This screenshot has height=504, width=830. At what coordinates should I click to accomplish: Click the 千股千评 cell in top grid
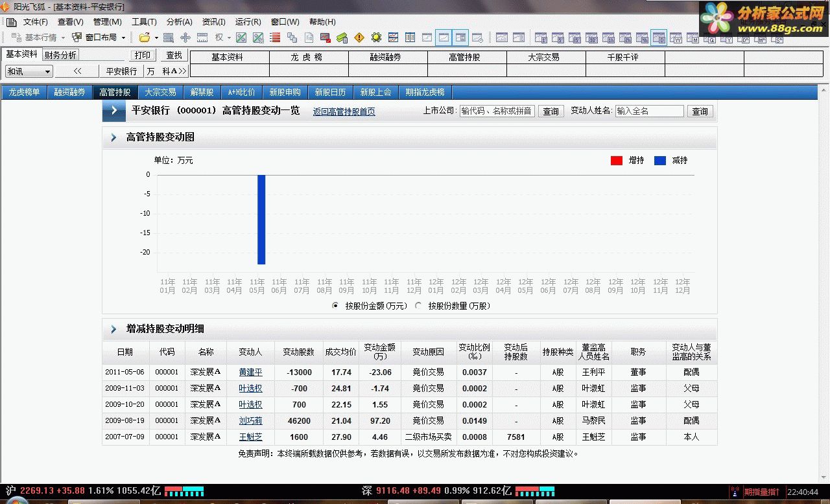click(624, 57)
